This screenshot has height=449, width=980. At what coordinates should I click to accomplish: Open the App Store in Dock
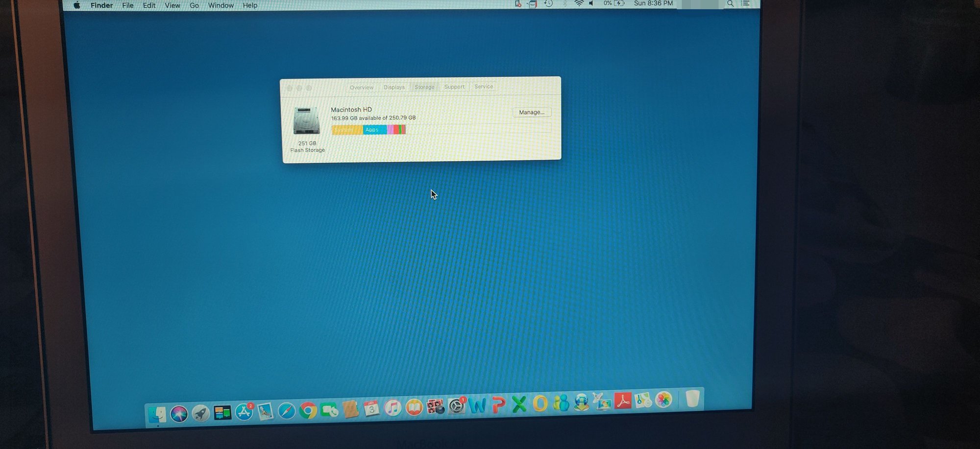(244, 412)
